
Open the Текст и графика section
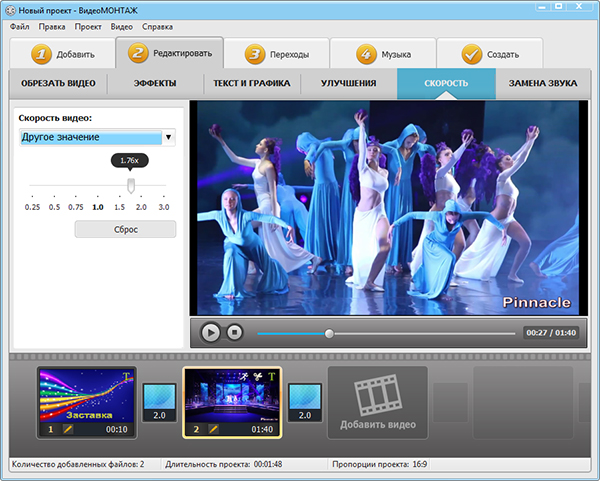(252, 83)
